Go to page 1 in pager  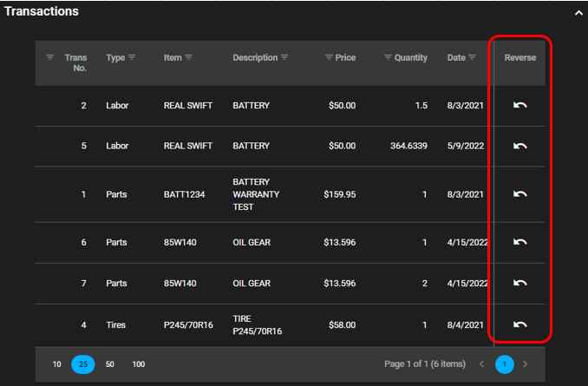click(x=504, y=364)
